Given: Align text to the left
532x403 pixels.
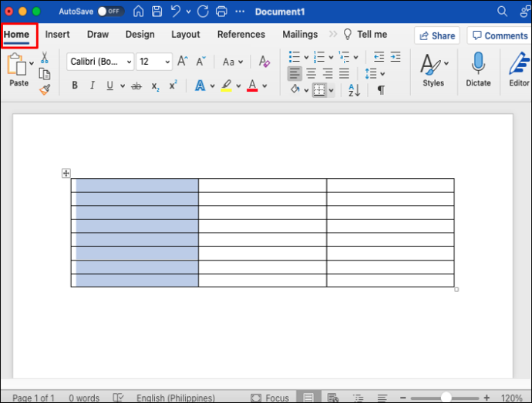Looking at the screenshot, I should point(295,73).
